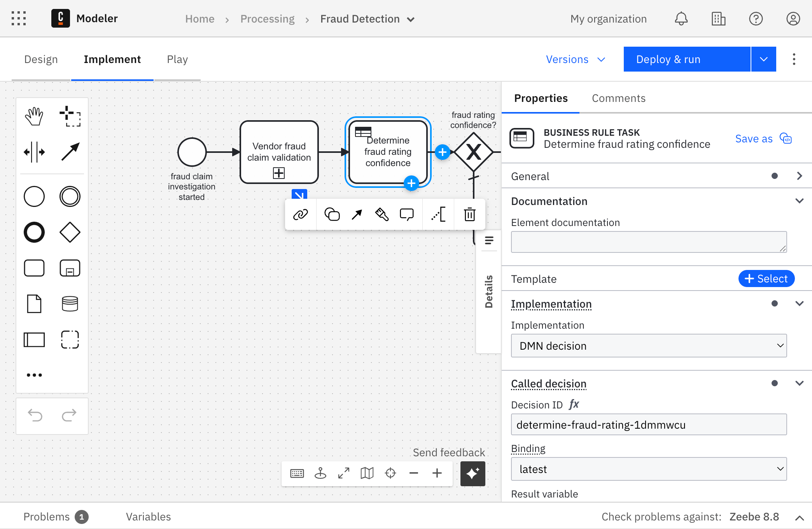This screenshot has width=812, height=529.
Task: Create a data object reference
Action: [x=34, y=304]
